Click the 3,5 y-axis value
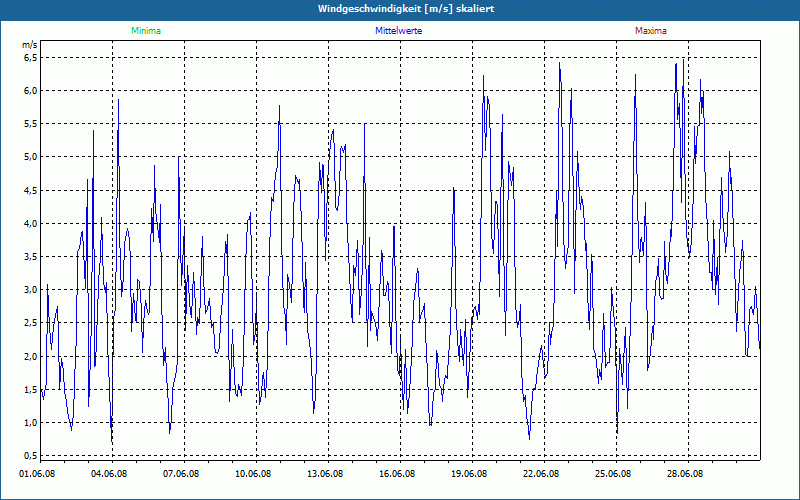 tap(31, 257)
